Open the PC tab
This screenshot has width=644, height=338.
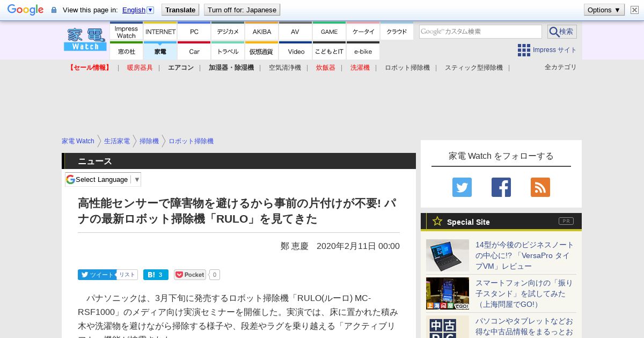click(194, 31)
